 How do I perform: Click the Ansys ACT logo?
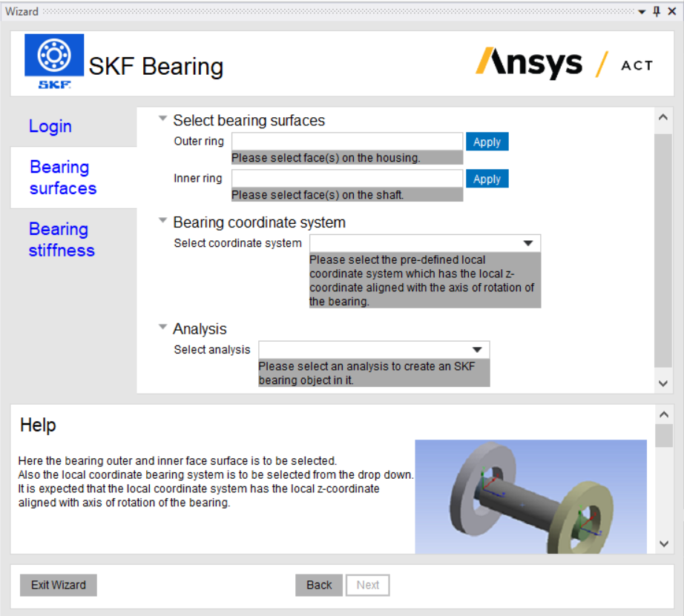(564, 64)
